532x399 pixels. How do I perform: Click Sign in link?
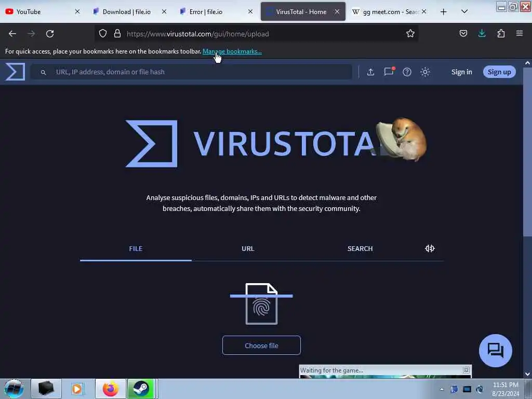point(461,72)
